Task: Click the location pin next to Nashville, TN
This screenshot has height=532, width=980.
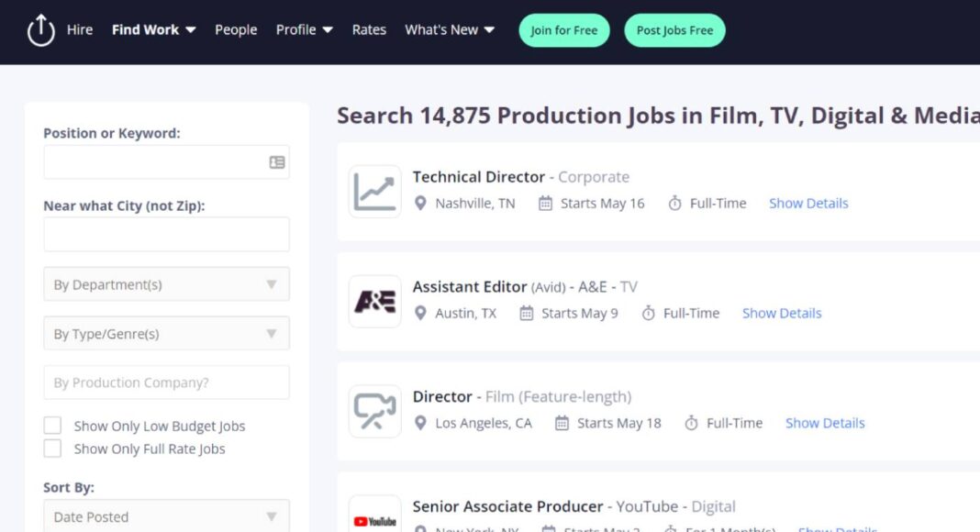Action: (420, 204)
